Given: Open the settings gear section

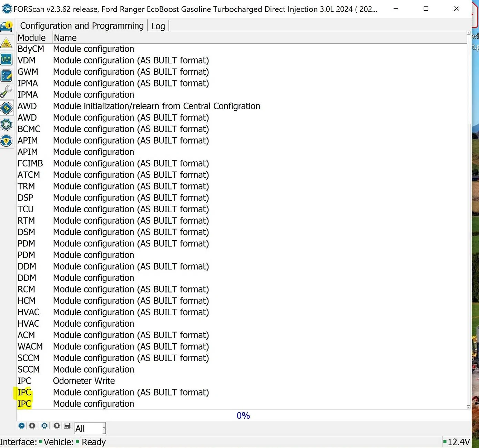Looking at the screenshot, I should click(x=6, y=124).
